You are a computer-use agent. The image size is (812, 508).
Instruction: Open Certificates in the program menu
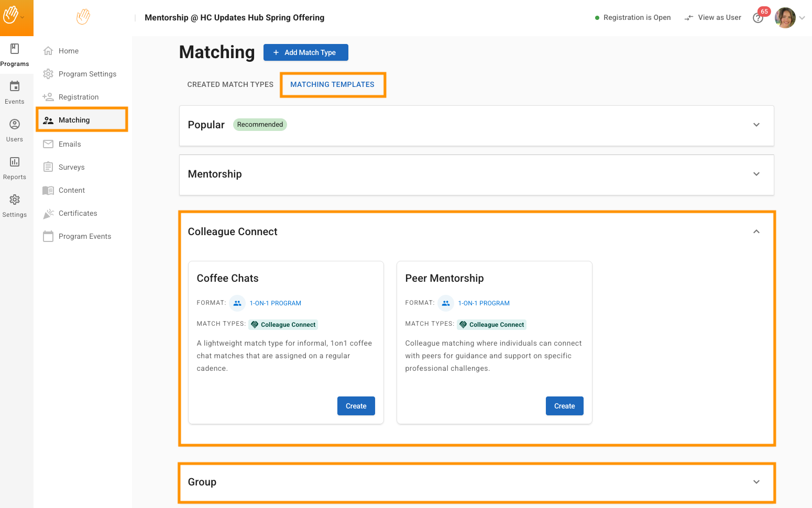[x=78, y=213]
